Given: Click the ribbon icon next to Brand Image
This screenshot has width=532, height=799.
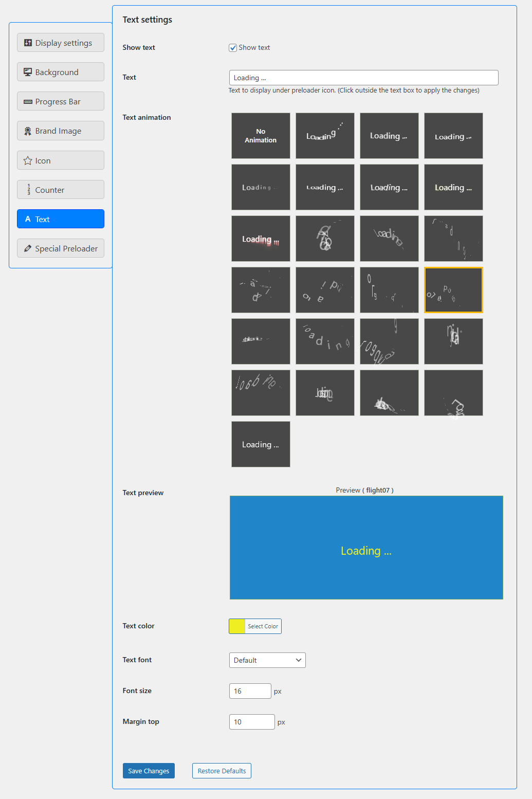Looking at the screenshot, I should tap(28, 131).
